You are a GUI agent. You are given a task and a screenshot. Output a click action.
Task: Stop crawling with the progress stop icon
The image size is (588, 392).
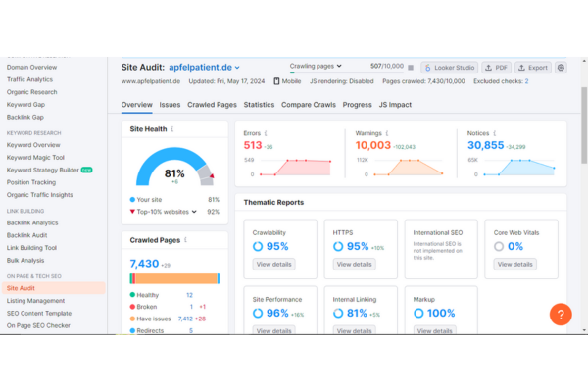point(413,67)
